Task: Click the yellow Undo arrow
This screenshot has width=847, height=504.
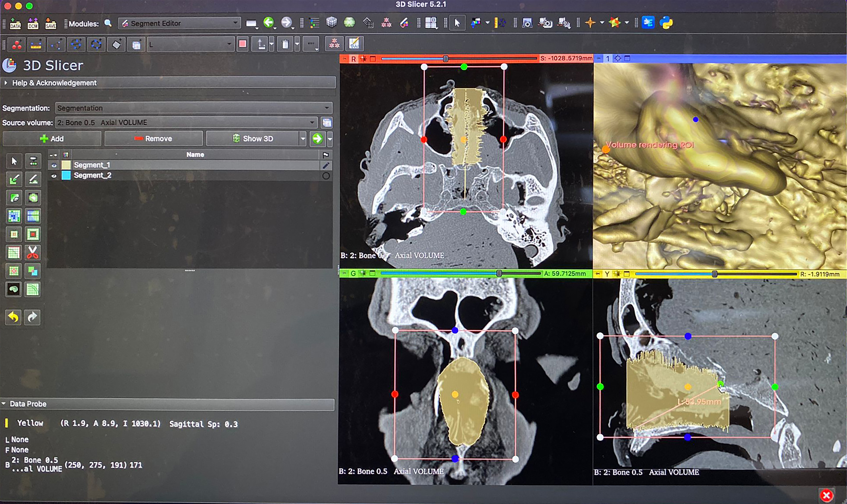Action: pos(14,317)
